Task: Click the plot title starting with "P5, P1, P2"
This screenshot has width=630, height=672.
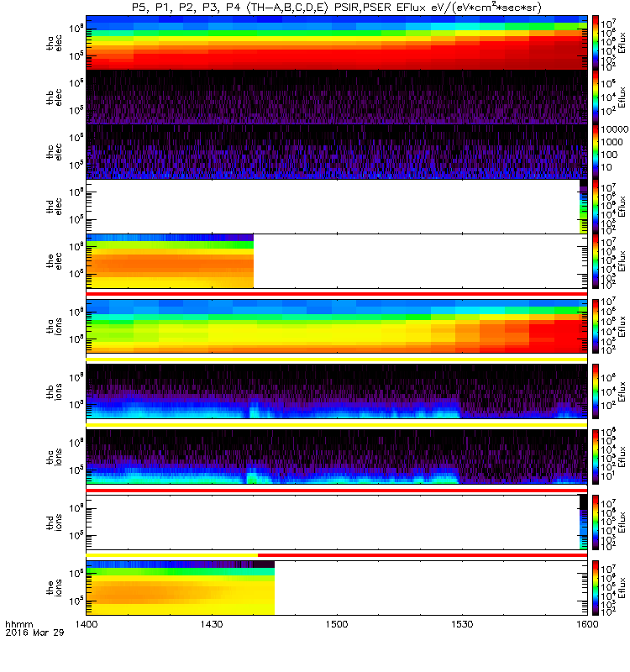Action: pyautogui.click(x=337, y=8)
